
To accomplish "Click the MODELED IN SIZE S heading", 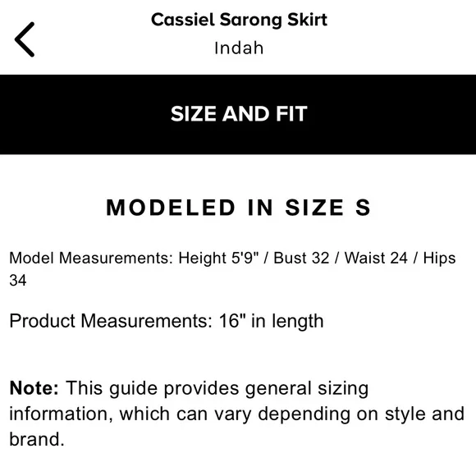I will [239, 208].
